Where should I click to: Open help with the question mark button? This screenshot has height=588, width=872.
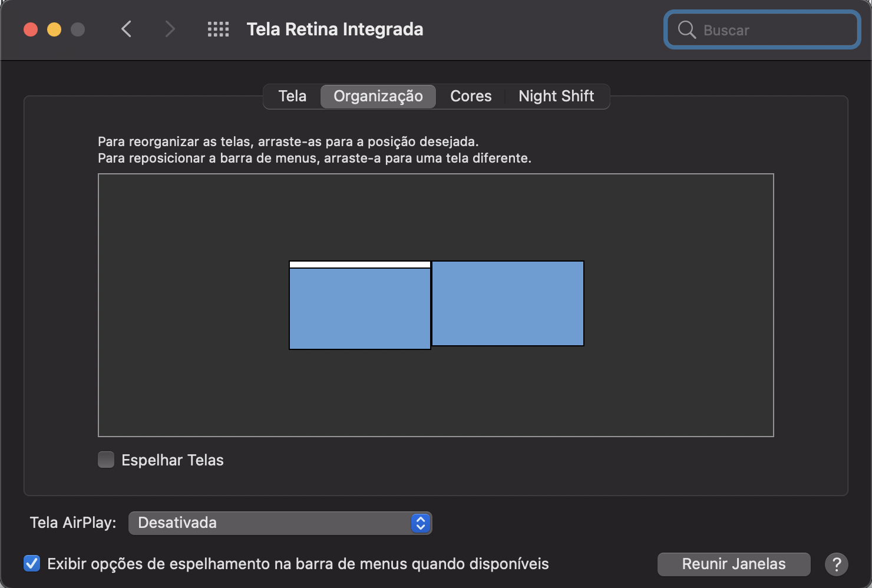[836, 564]
